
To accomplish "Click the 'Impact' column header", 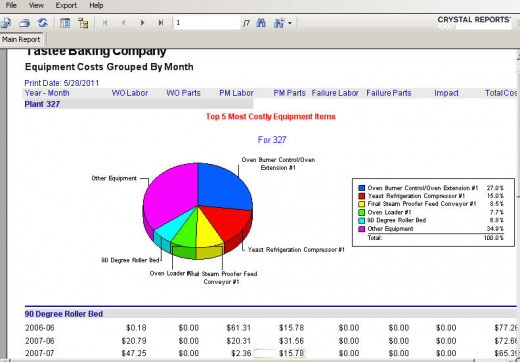I will click(x=446, y=93).
